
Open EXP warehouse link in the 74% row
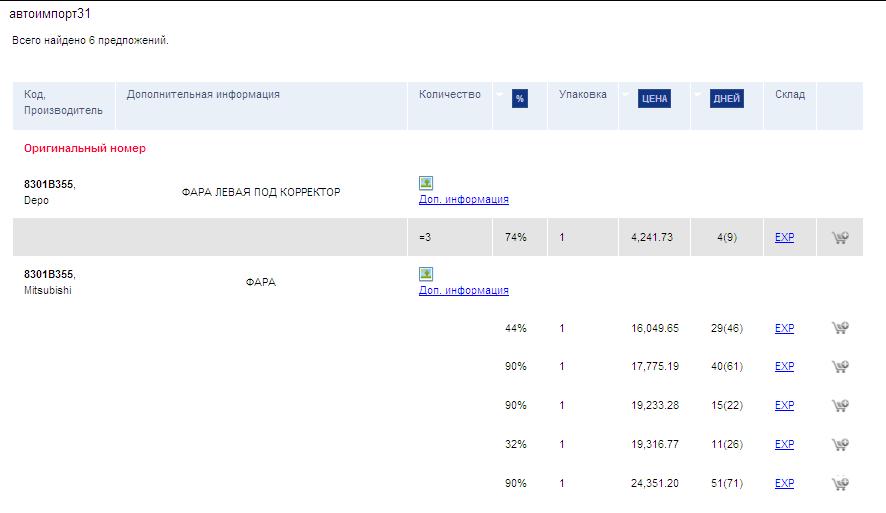click(784, 238)
